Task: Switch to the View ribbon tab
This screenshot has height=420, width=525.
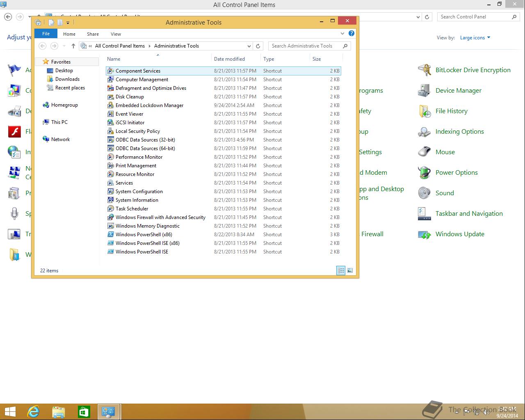Action: (x=116, y=34)
